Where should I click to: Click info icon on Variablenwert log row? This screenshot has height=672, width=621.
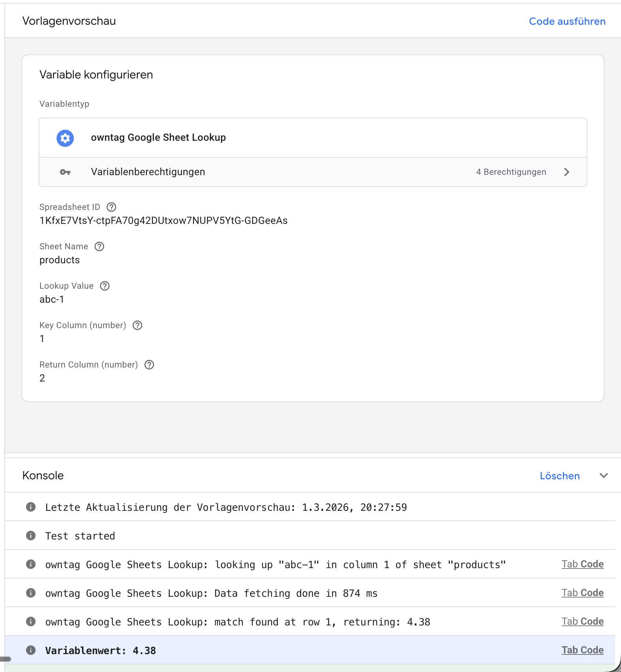click(x=31, y=650)
